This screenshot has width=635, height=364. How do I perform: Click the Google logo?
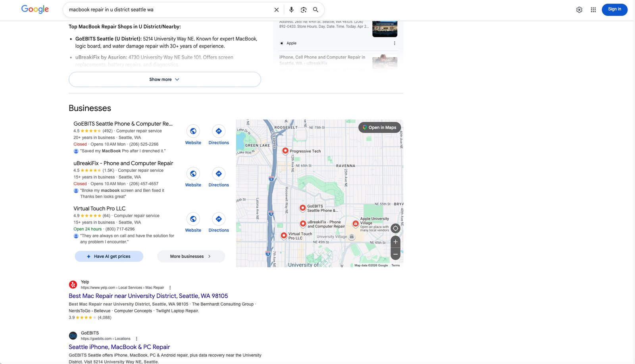[x=35, y=9]
